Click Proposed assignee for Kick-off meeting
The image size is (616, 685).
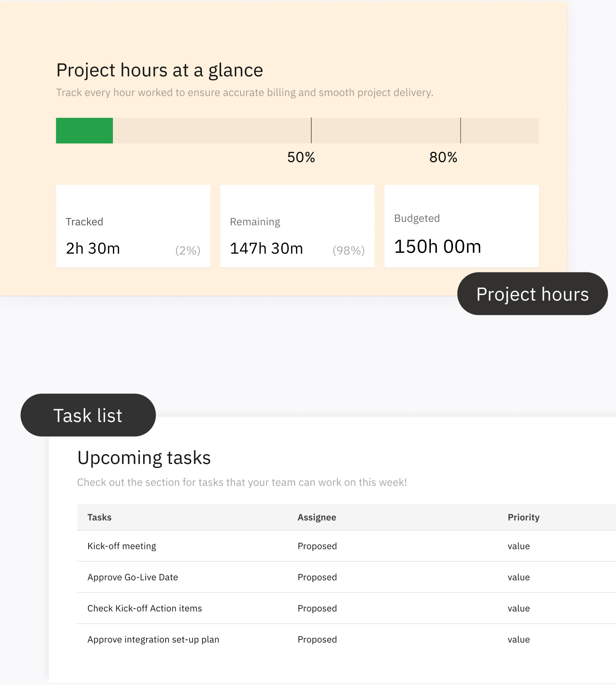click(x=317, y=546)
